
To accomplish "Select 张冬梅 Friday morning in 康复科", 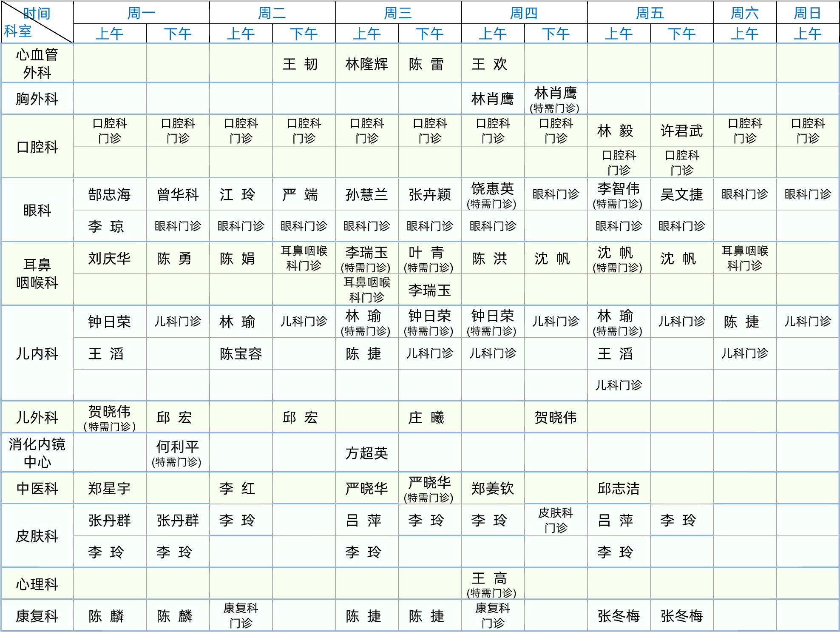I will 619,616.
